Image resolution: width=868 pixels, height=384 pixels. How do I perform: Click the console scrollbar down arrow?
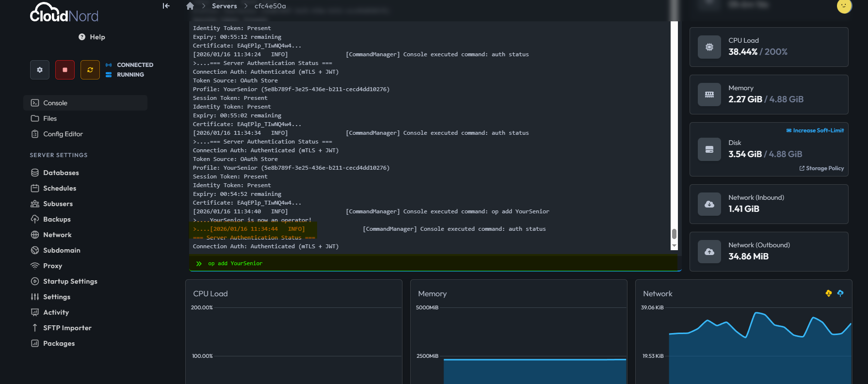[x=674, y=246]
